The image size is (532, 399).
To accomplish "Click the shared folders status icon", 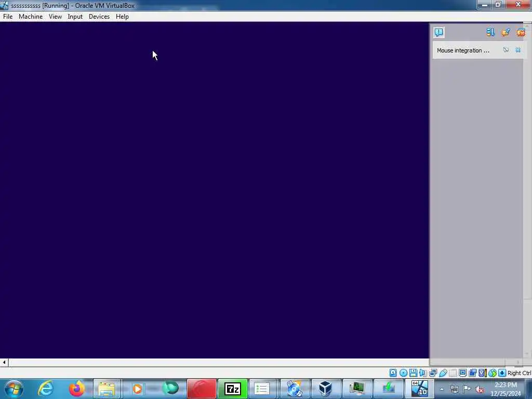I will point(453,373).
